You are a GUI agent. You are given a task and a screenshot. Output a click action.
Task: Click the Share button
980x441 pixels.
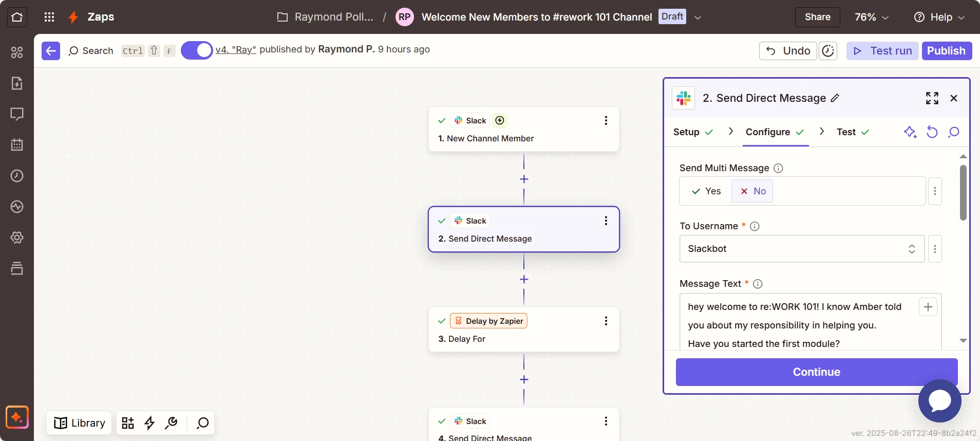tap(817, 17)
